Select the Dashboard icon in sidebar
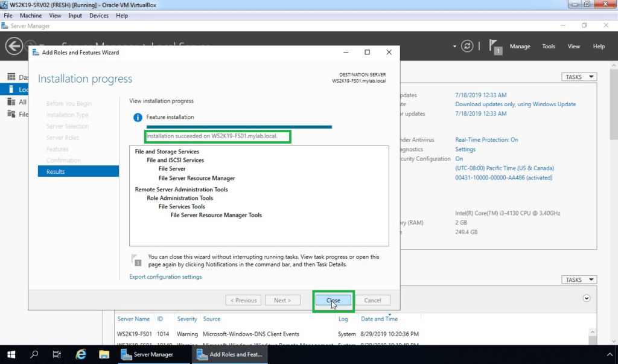The width and height of the screenshot is (618, 364). click(x=11, y=77)
